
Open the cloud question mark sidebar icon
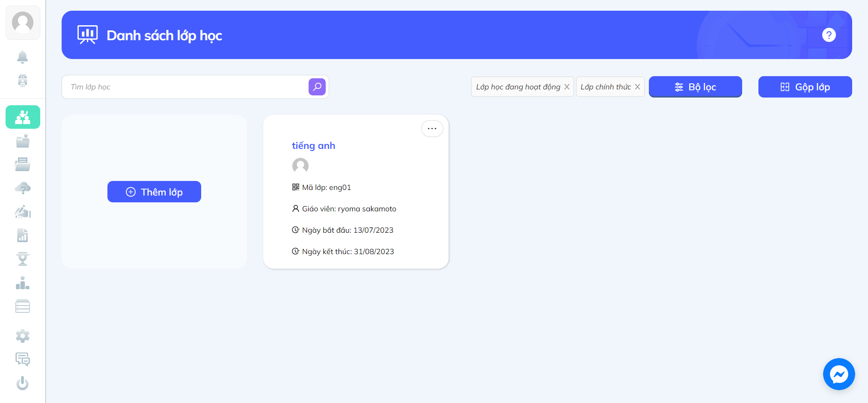point(23,188)
